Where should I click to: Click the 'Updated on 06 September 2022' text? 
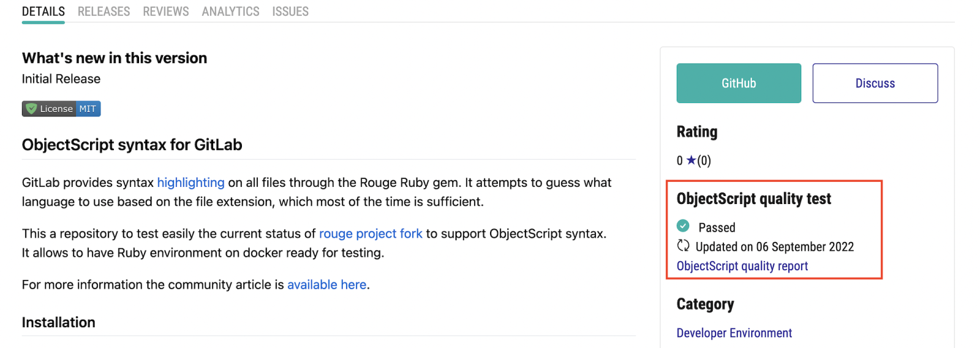click(774, 247)
